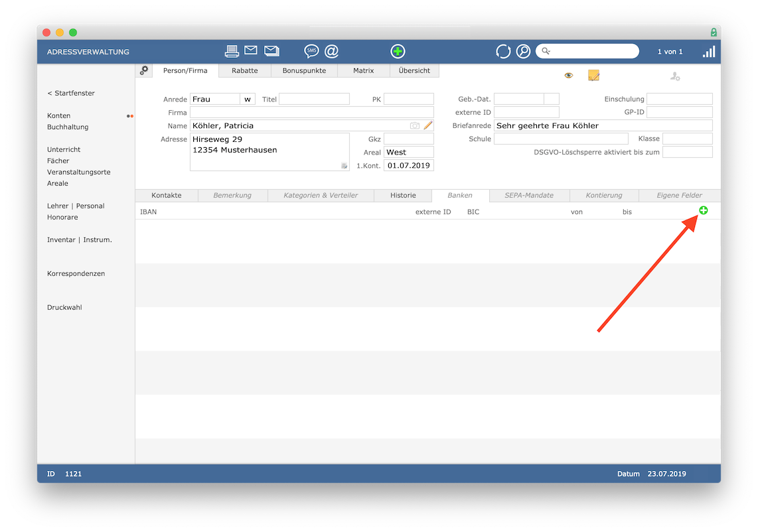Open the SEPA-Mandate tab
The image size is (758, 532).
click(x=530, y=195)
